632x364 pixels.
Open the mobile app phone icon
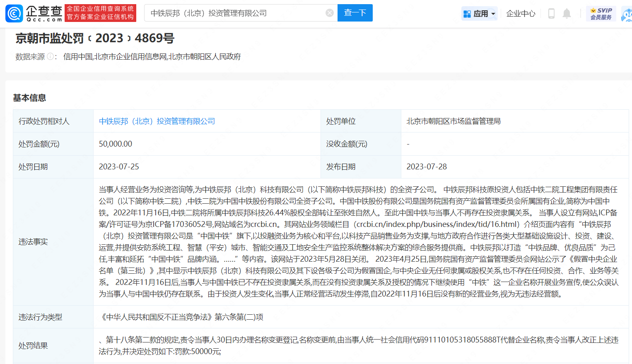[x=551, y=13]
